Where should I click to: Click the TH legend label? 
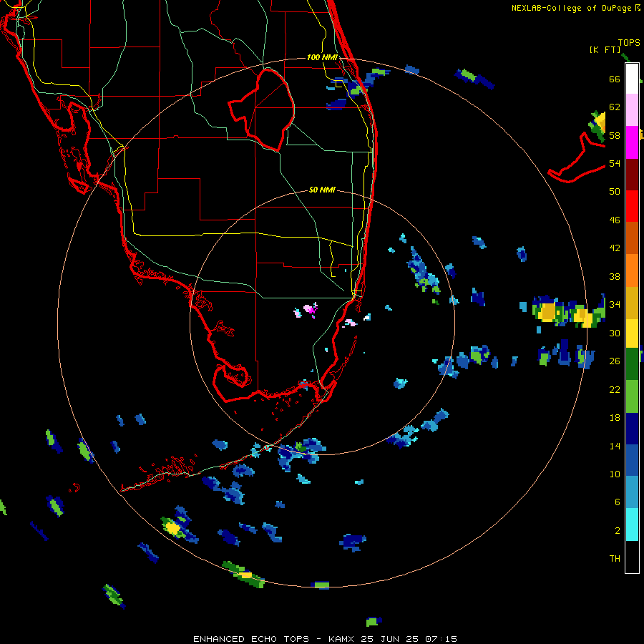coord(615,559)
